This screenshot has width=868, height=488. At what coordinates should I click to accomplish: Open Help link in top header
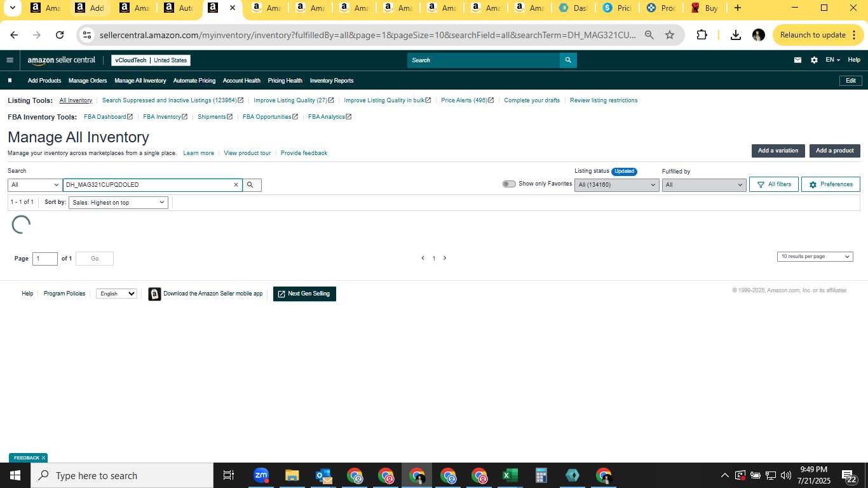854,60
